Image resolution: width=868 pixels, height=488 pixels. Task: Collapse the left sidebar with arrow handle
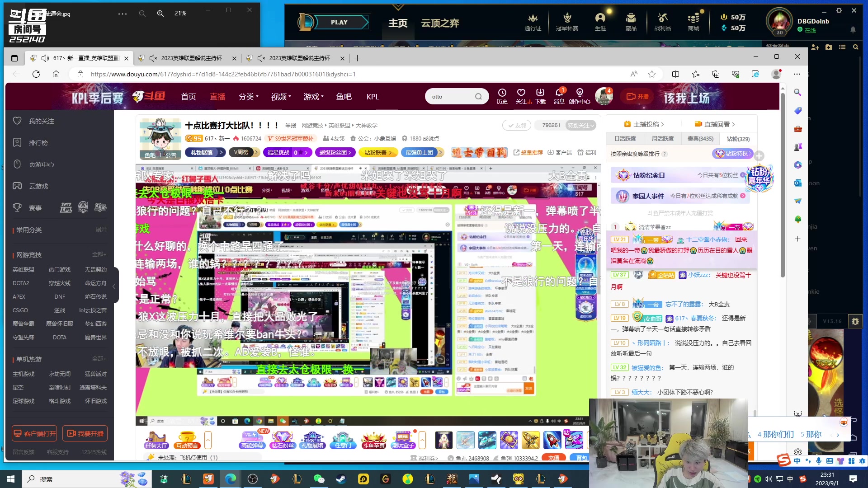(x=115, y=286)
